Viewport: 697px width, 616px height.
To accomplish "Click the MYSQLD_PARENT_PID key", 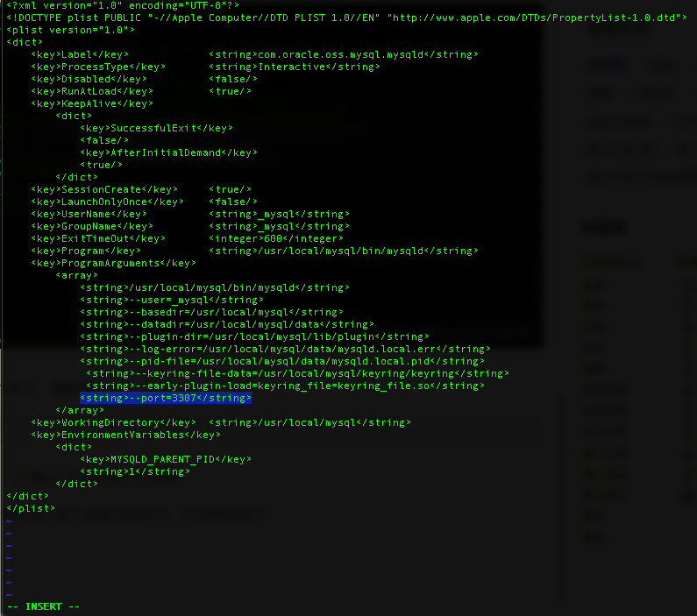I will [166, 460].
